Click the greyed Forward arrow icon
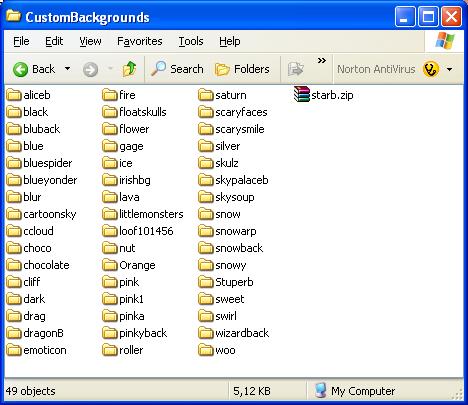This screenshot has height=405, width=468. click(x=90, y=70)
